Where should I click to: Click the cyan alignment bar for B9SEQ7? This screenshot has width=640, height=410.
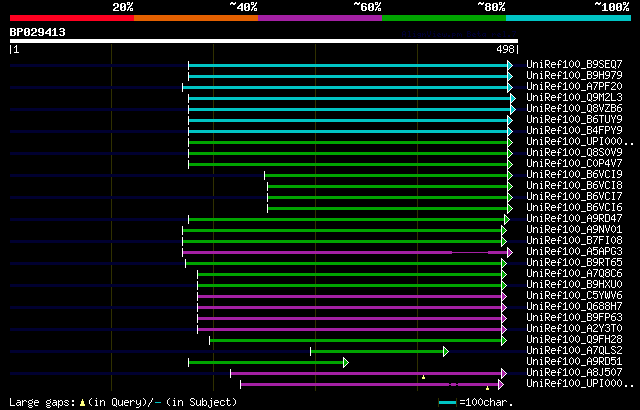348,66
